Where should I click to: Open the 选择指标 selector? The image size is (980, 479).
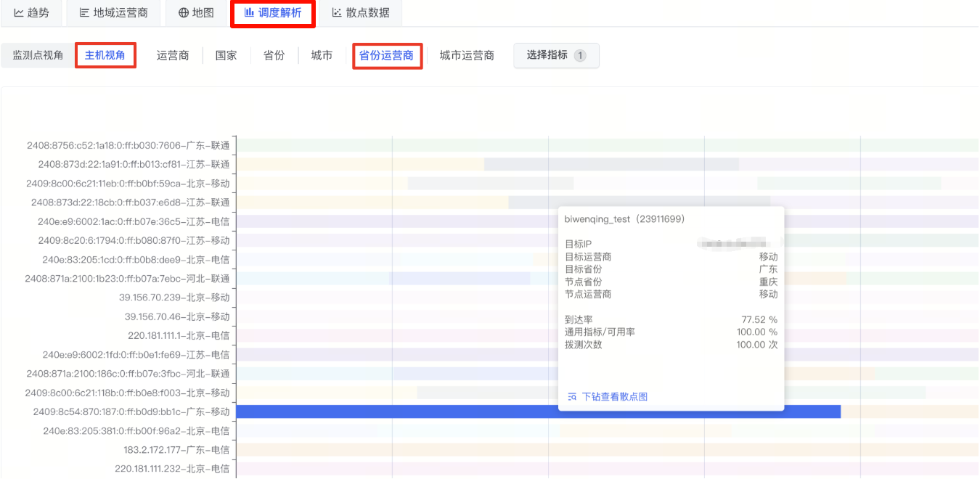point(556,55)
